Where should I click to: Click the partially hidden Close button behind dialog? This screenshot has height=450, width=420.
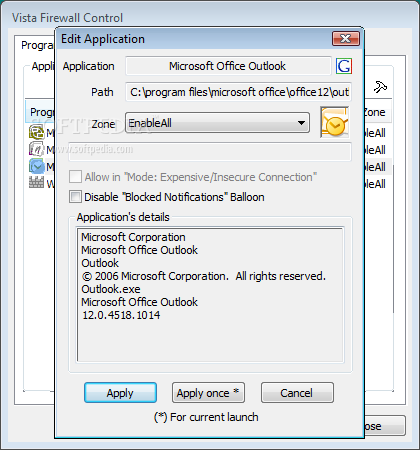click(x=385, y=426)
